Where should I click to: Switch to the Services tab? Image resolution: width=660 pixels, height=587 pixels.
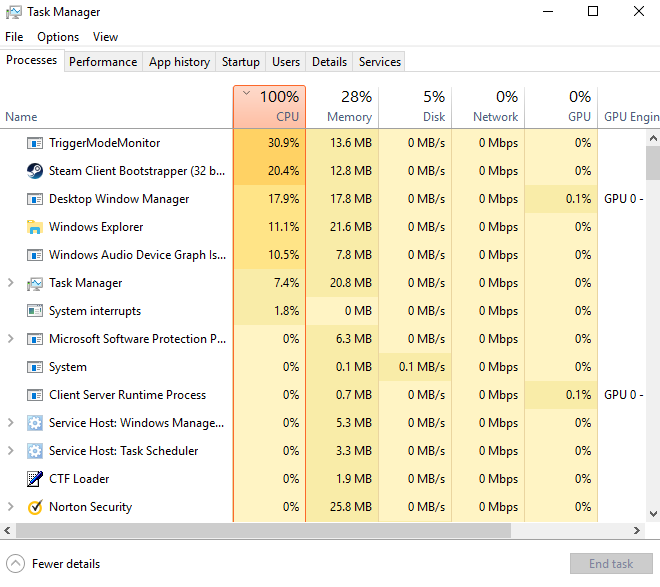(x=380, y=62)
